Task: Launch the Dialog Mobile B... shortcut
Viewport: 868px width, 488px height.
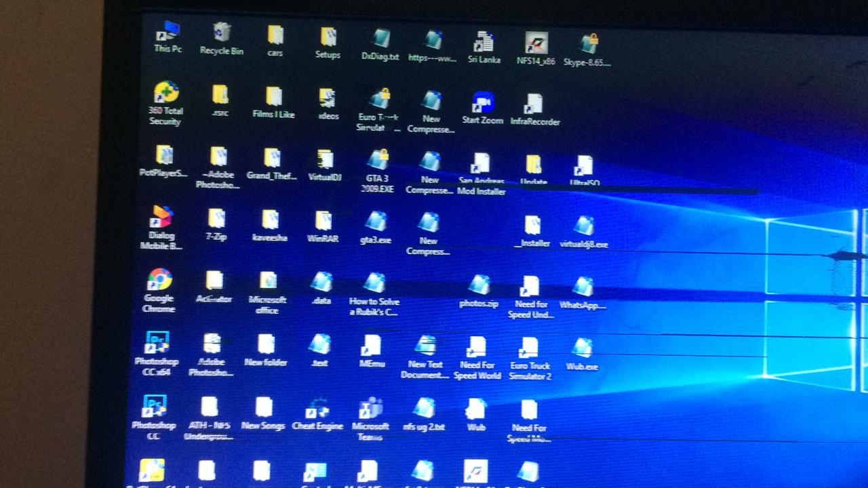Action: pos(161,228)
